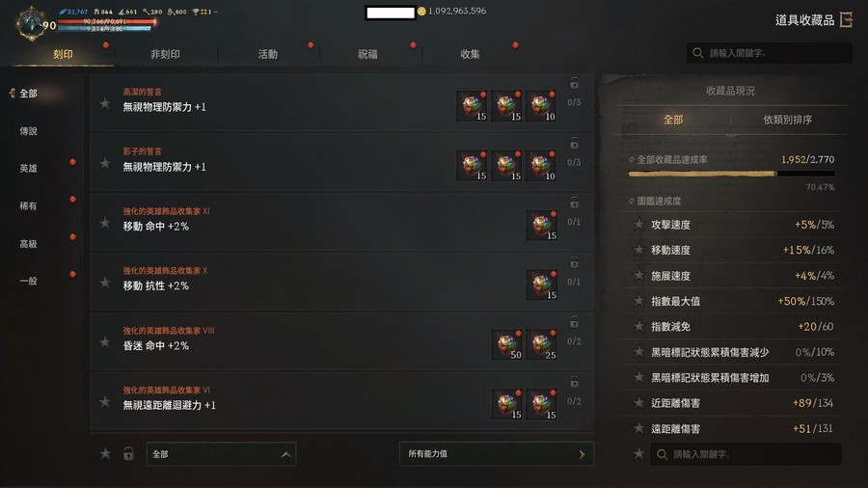Screen dimensions: 868x488
Task: Filter by 傳說 grade in sidebar
Action: [29, 131]
